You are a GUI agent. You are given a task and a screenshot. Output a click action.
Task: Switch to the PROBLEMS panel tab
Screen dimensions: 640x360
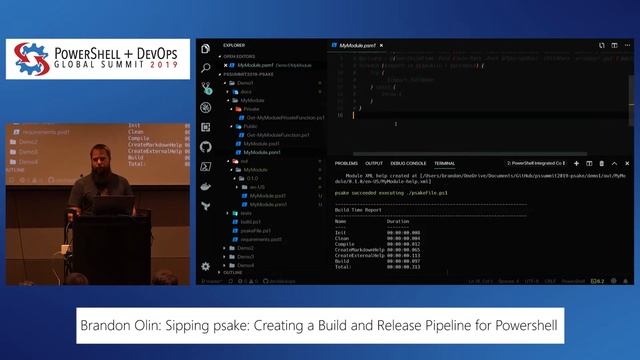pos(346,163)
